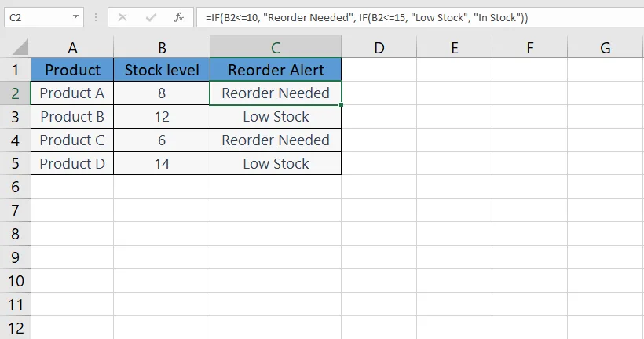Select column C header
The image size is (644, 339).
(x=276, y=48)
